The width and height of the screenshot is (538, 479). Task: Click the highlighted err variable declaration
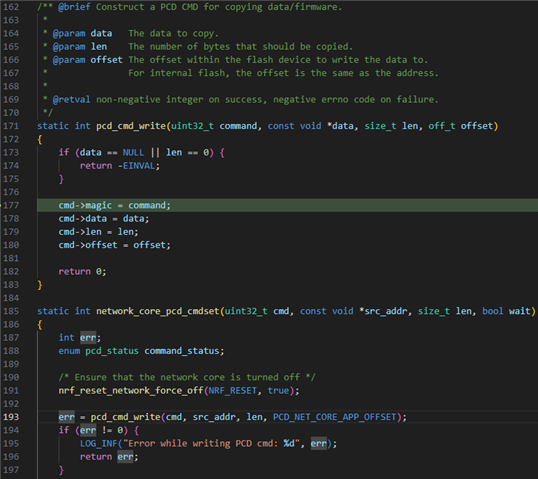pos(88,338)
